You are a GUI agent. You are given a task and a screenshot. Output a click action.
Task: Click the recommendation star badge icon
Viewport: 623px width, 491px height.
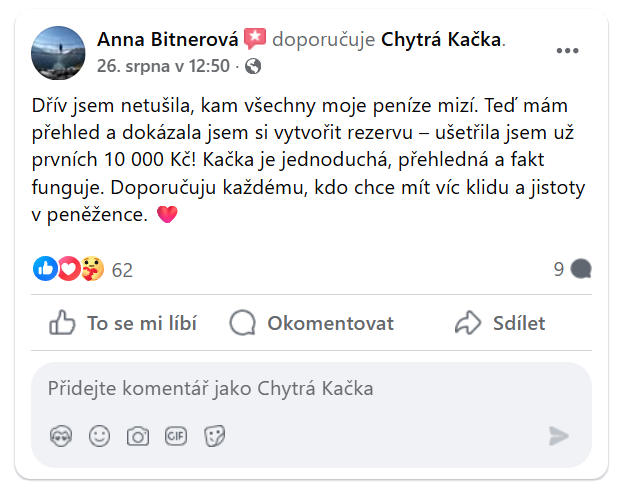pos(255,39)
